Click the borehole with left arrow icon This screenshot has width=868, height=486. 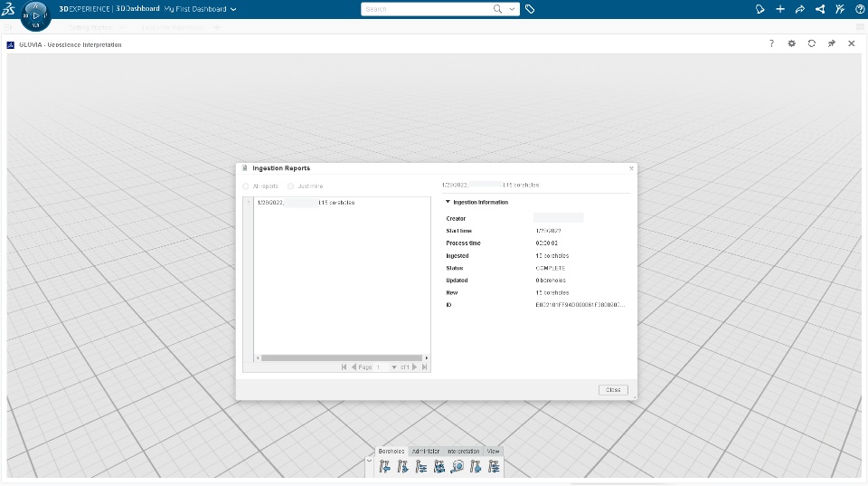(385, 467)
